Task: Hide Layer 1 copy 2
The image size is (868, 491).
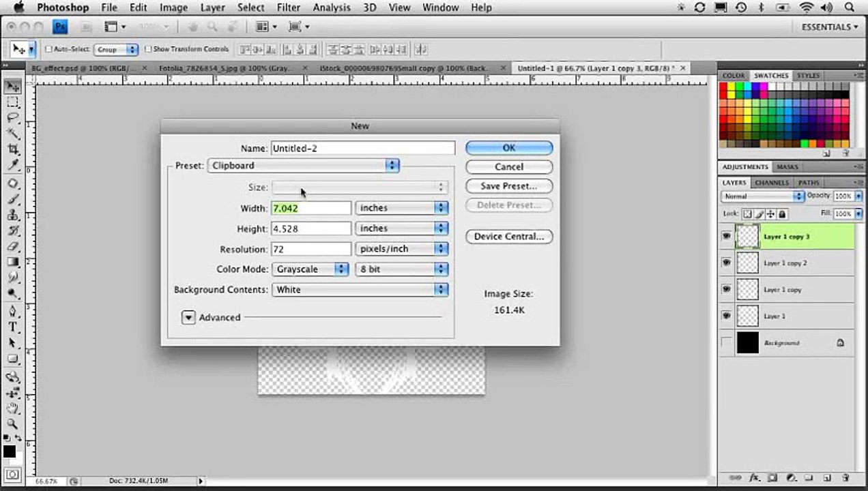Action: coord(726,263)
